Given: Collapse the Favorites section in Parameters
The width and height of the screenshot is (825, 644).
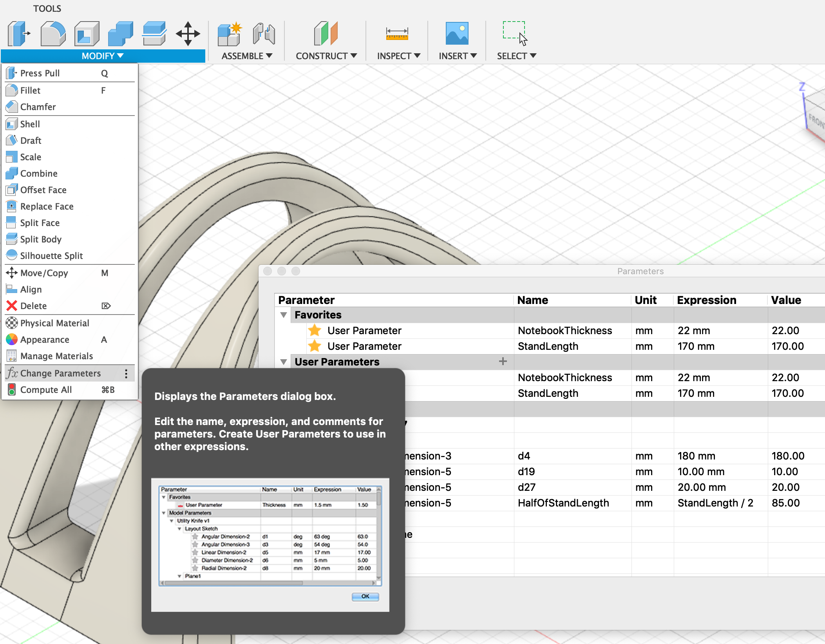Looking at the screenshot, I should pyautogui.click(x=283, y=315).
